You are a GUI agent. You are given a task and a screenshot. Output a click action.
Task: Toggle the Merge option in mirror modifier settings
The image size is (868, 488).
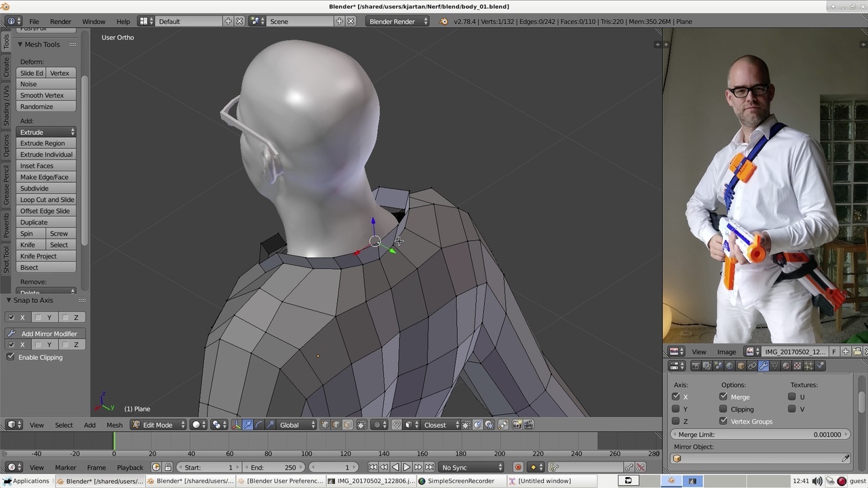coord(724,396)
